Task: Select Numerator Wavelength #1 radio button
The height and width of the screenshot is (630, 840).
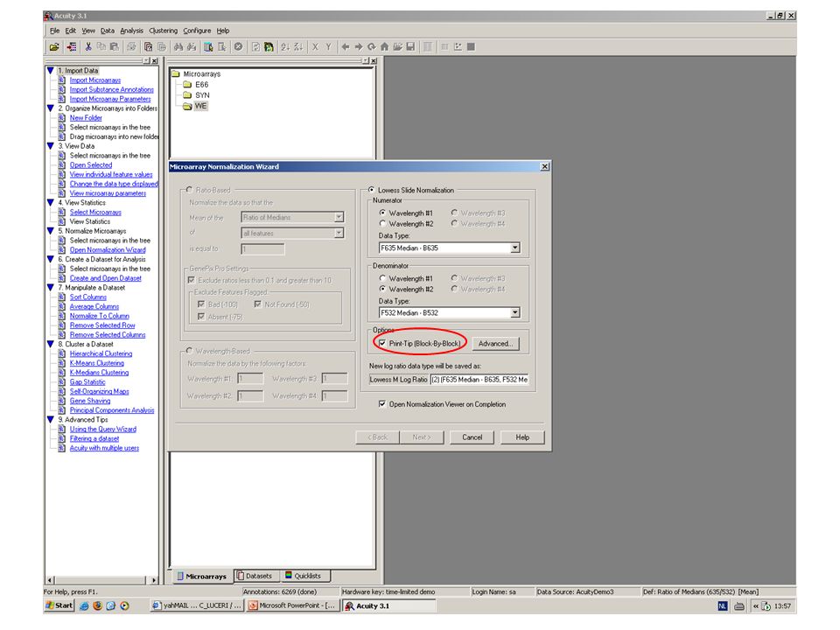Action: click(x=382, y=213)
